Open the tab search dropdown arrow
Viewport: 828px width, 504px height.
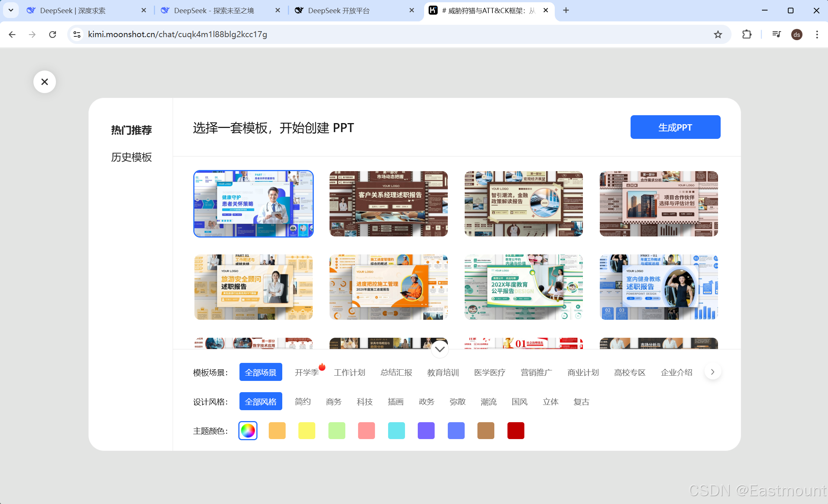pos(11,11)
